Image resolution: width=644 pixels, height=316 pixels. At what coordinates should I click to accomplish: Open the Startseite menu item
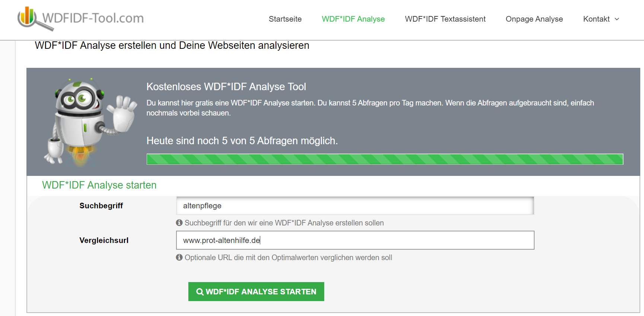pyautogui.click(x=285, y=19)
